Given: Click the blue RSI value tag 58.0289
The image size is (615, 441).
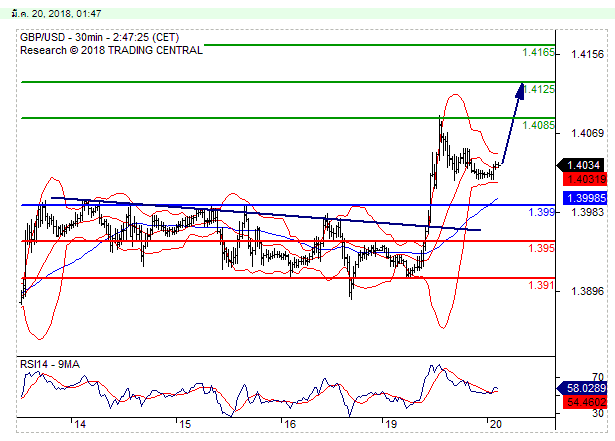Looking at the screenshot, I should click(x=582, y=388).
